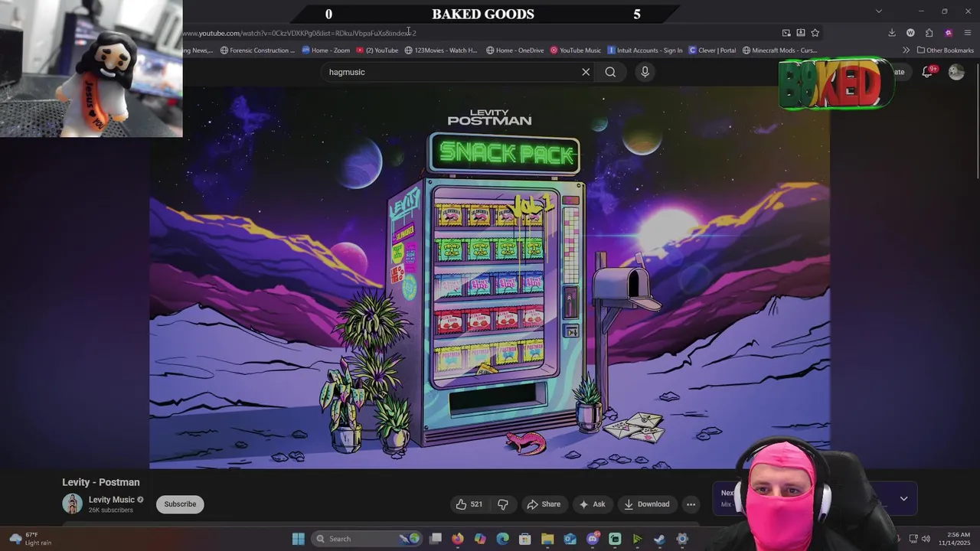Open Outlook from taskbar
Viewport: 980px width, 551px height.
tap(570, 539)
